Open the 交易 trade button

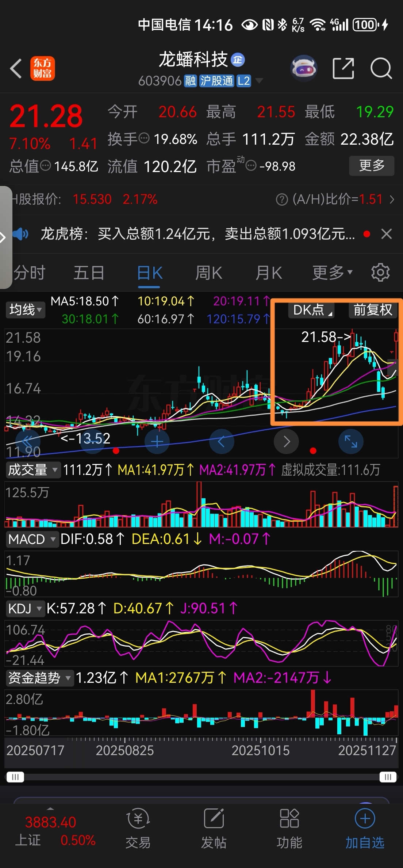tap(138, 828)
